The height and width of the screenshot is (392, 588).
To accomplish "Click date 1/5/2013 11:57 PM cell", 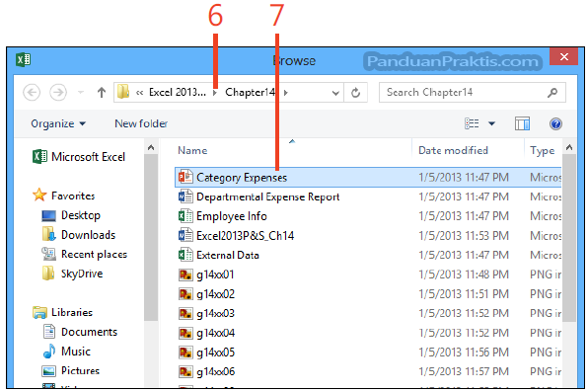I will tap(464, 372).
